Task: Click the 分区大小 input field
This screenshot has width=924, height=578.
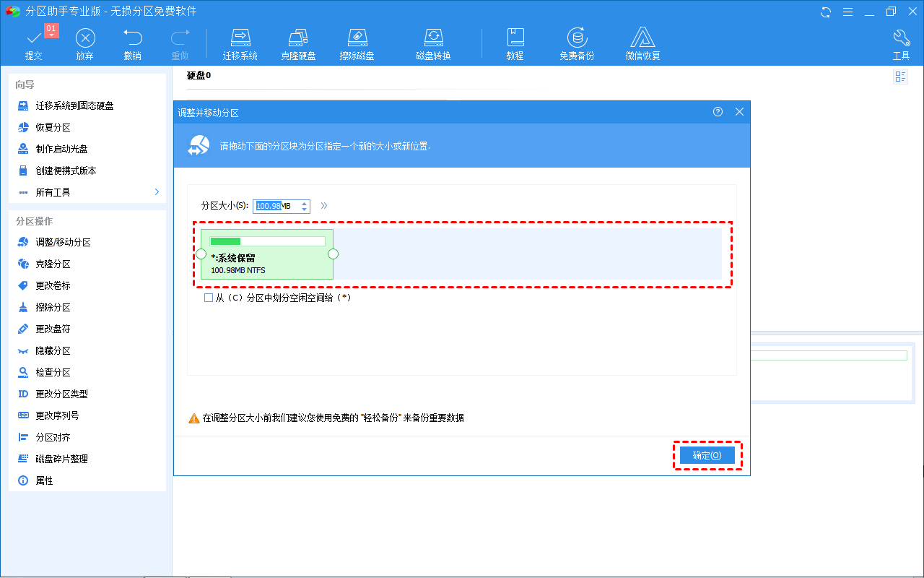Action: tap(276, 207)
